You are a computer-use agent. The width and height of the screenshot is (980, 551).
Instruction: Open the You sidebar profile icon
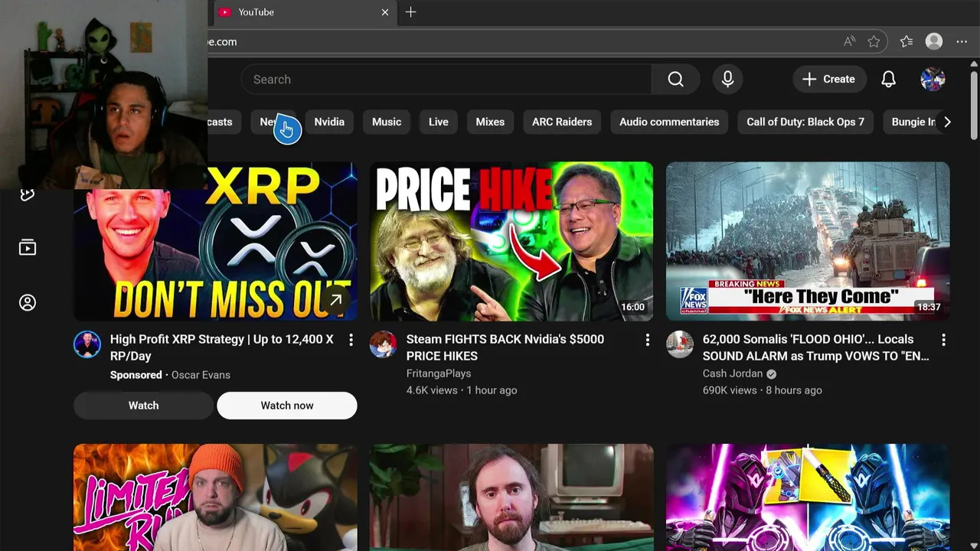coord(28,303)
